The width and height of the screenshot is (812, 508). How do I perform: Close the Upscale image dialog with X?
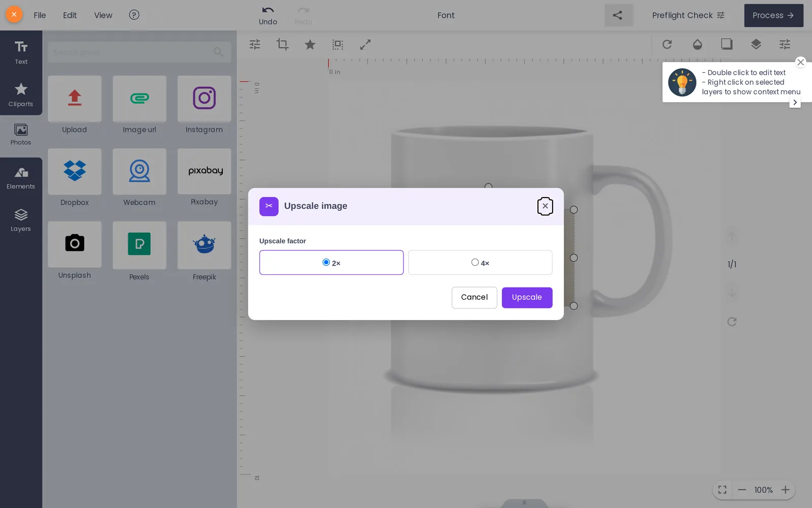tap(545, 206)
